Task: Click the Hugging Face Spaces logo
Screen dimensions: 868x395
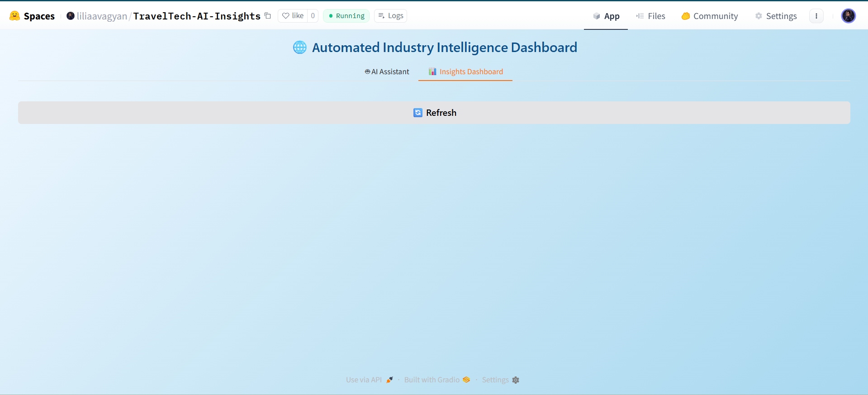Action: tap(32, 16)
